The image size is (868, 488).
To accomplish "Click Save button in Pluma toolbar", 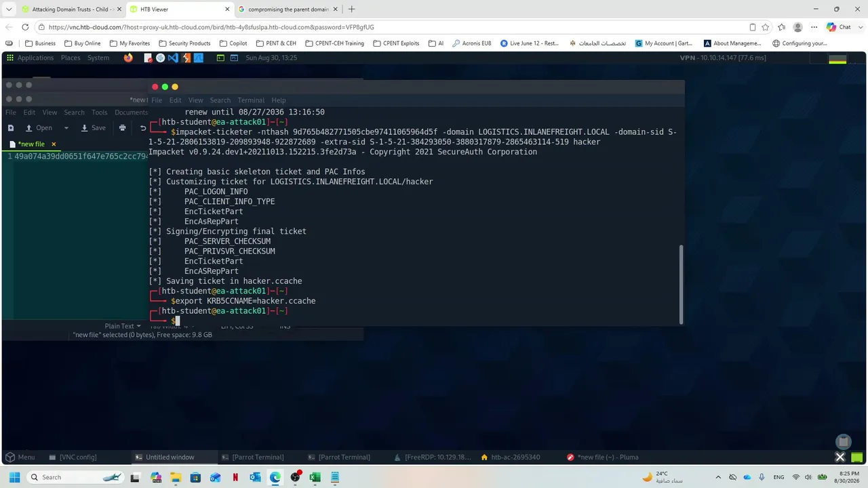I will tap(94, 127).
